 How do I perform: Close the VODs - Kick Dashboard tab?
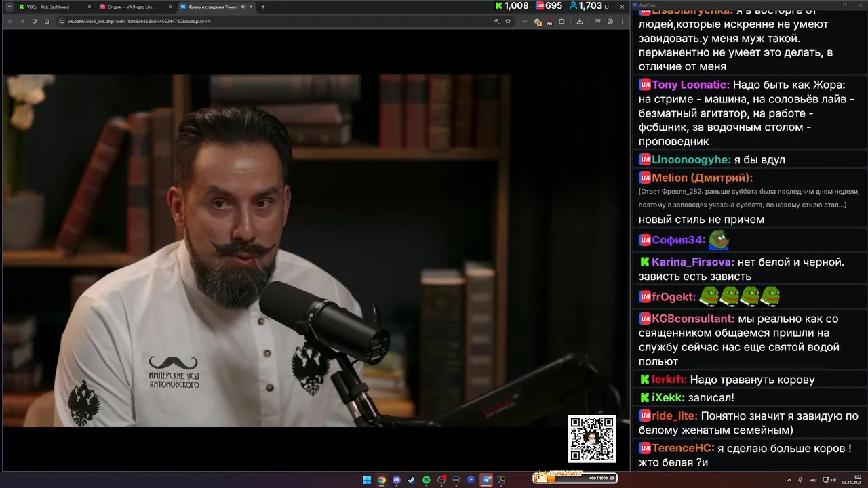pos(89,7)
